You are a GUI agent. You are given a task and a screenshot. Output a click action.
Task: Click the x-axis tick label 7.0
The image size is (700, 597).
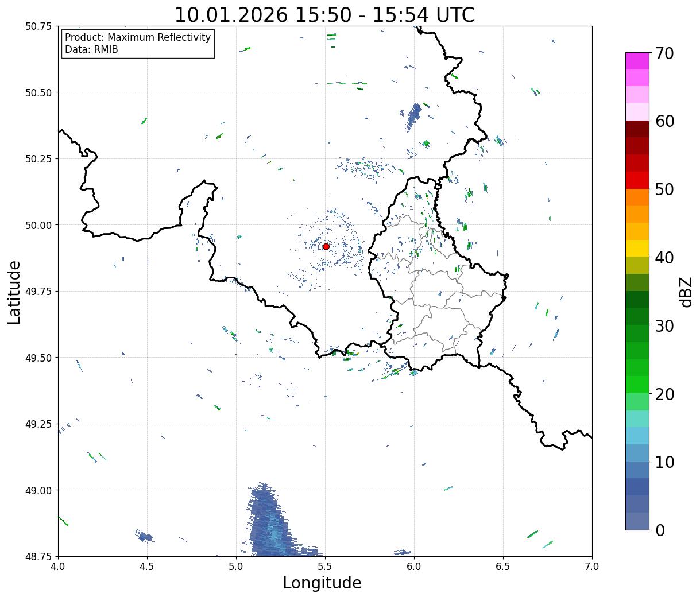[x=592, y=566]
